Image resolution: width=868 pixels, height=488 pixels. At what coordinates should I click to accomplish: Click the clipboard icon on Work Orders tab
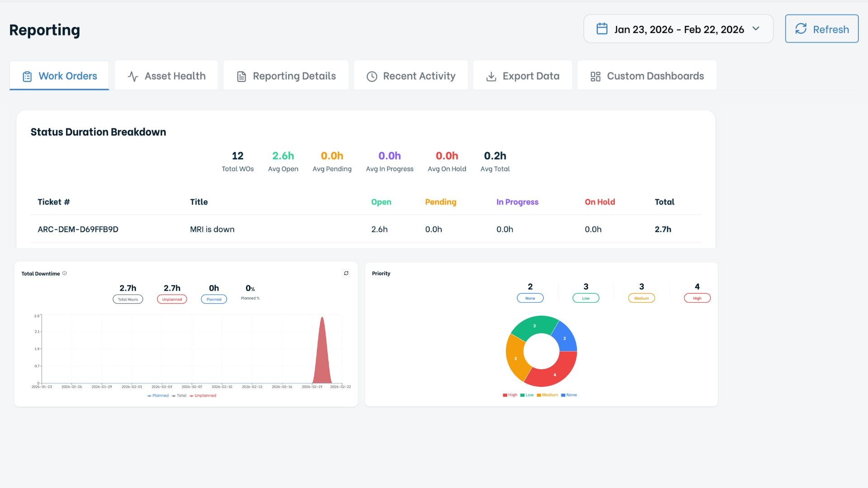coord(27,76)
